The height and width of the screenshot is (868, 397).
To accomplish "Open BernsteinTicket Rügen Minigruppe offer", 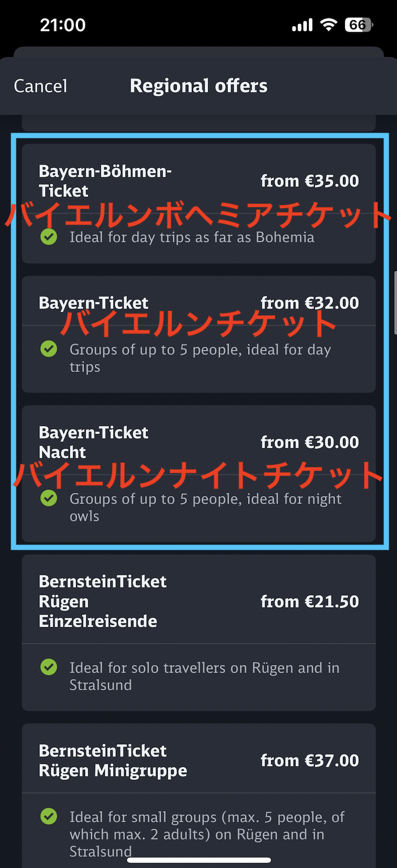I will (x=198, y=795).
